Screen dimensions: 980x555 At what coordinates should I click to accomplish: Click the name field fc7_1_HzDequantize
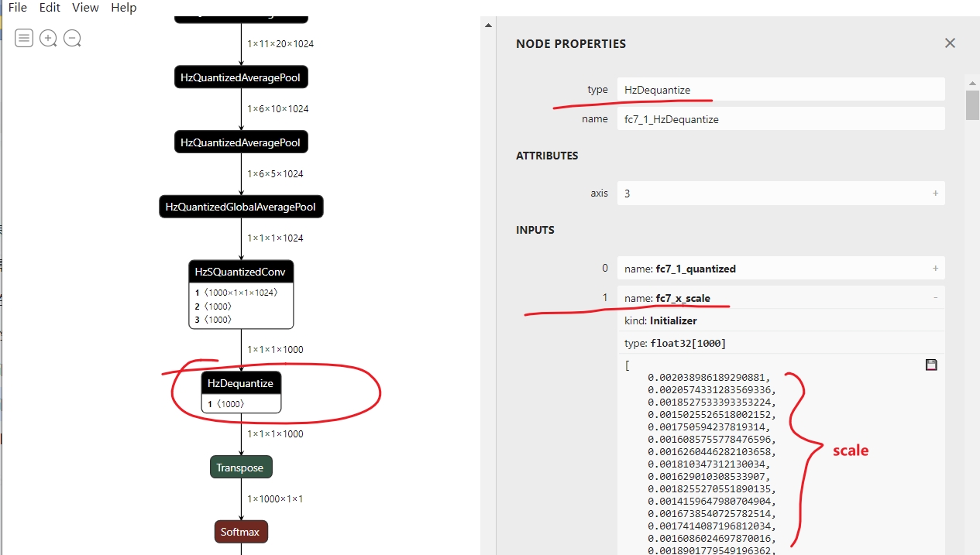pos(780,119)
